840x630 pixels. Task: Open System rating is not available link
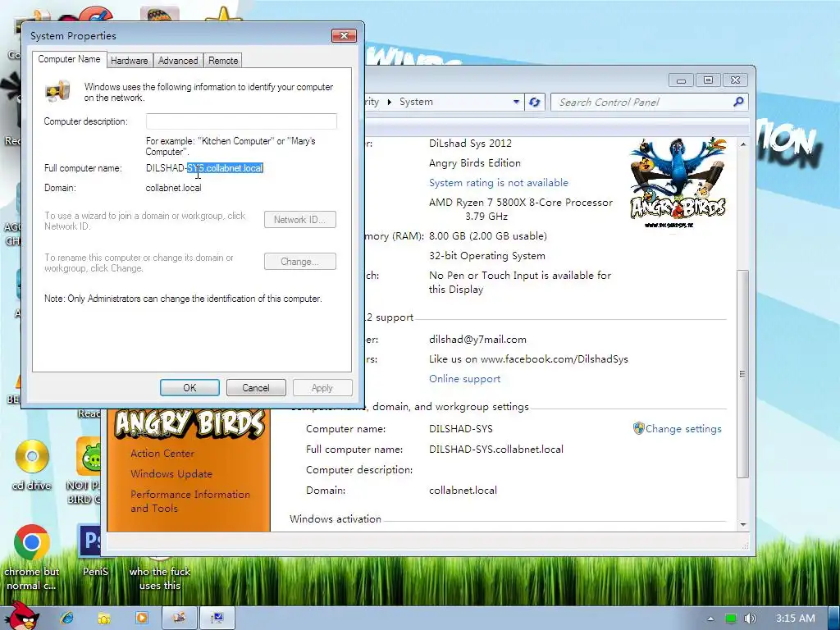coord(498,183)
